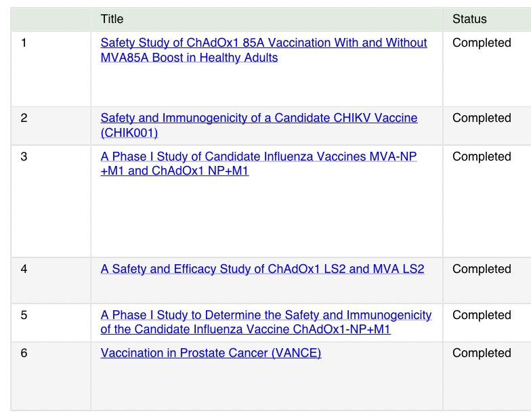Click Completed status of the LS2 study
This screenshot has width=531, height=420.
(x=482, y=269)
